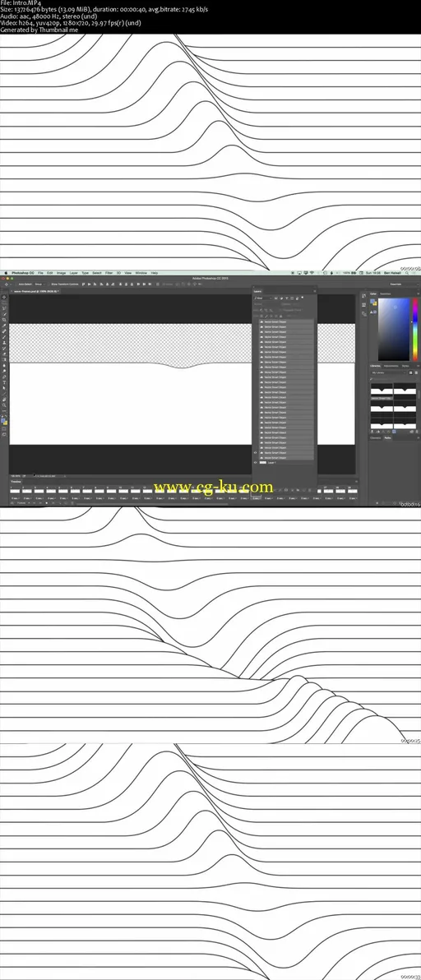Click the Wi-Fi icon in the menu bar

pyautogui.click(x=312, y=273)
